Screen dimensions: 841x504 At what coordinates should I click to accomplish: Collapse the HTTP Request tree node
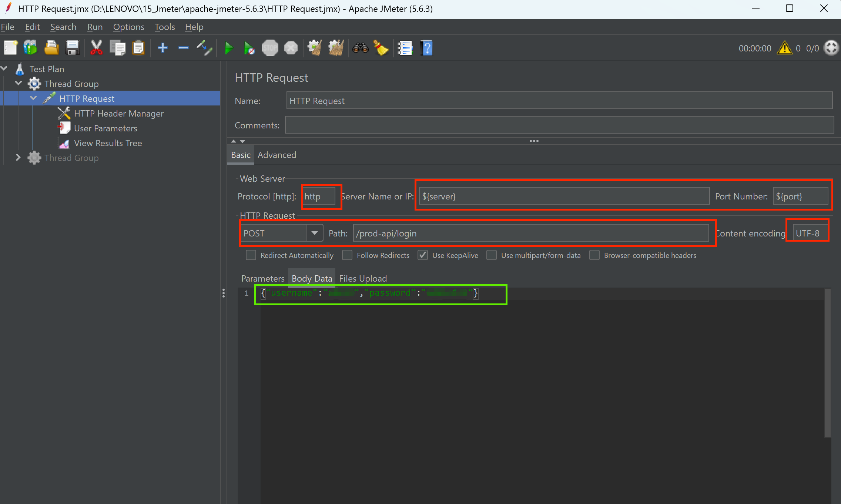(33, 98)
